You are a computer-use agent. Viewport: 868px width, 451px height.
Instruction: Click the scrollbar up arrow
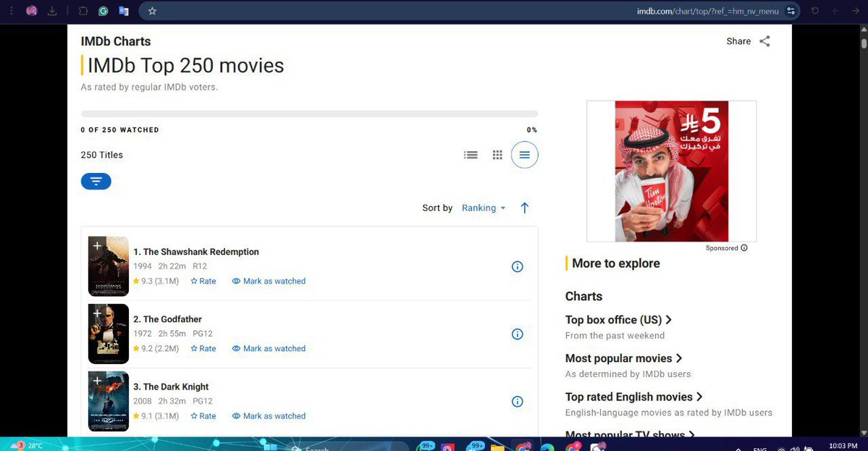864,29
